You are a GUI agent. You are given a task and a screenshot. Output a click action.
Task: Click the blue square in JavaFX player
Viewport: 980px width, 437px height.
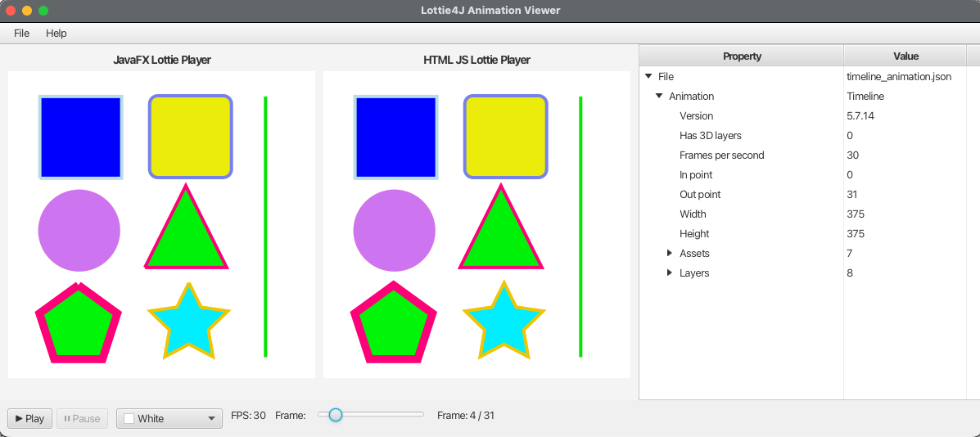[x=80, y=137]
